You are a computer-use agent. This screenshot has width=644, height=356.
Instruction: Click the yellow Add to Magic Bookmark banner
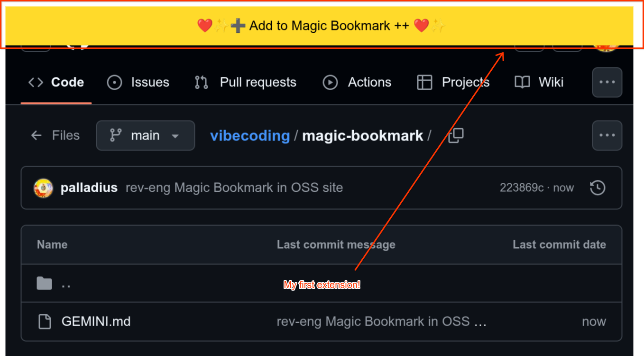(322, 26)
